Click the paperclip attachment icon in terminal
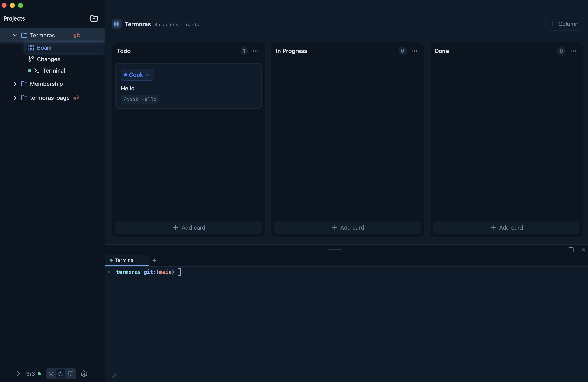The height and width of the screenshot is (382, 588). (x=114, y=376)
